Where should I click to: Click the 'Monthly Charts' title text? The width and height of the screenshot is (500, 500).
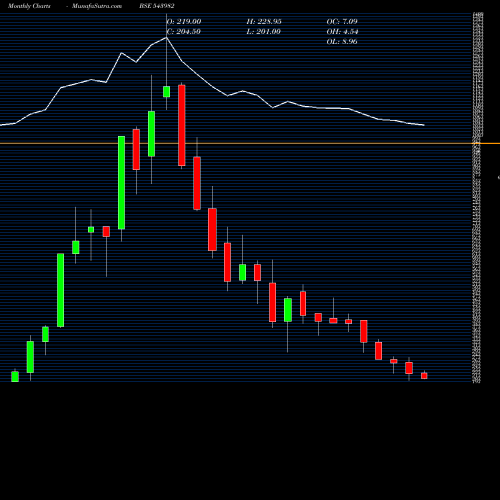(29, 6)
